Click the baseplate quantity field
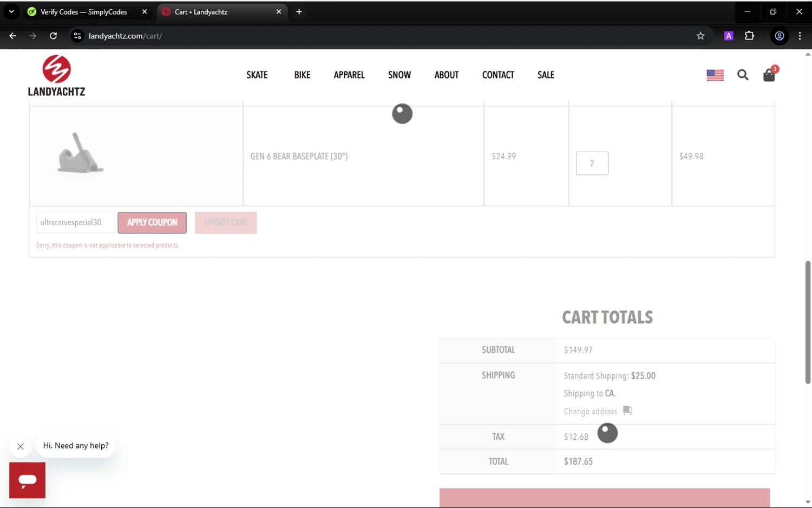The width and height of the screenshot is (812, 508). [592, 163]
